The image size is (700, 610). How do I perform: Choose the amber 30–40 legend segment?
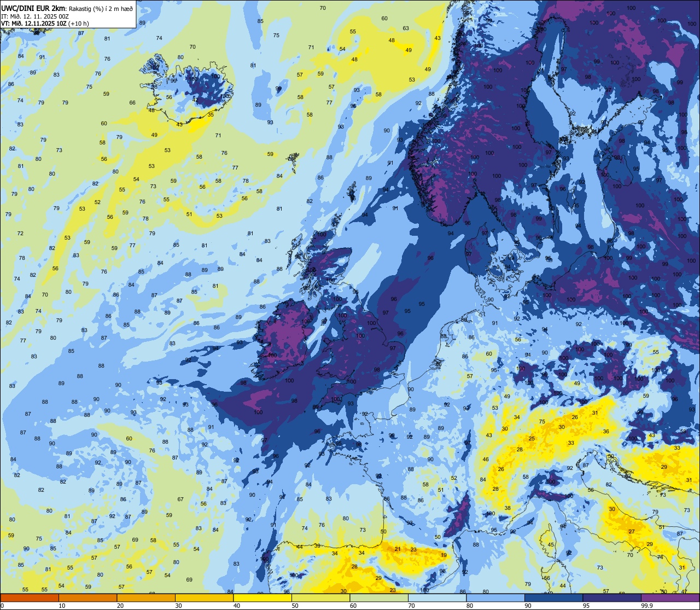tap(204, 597)
